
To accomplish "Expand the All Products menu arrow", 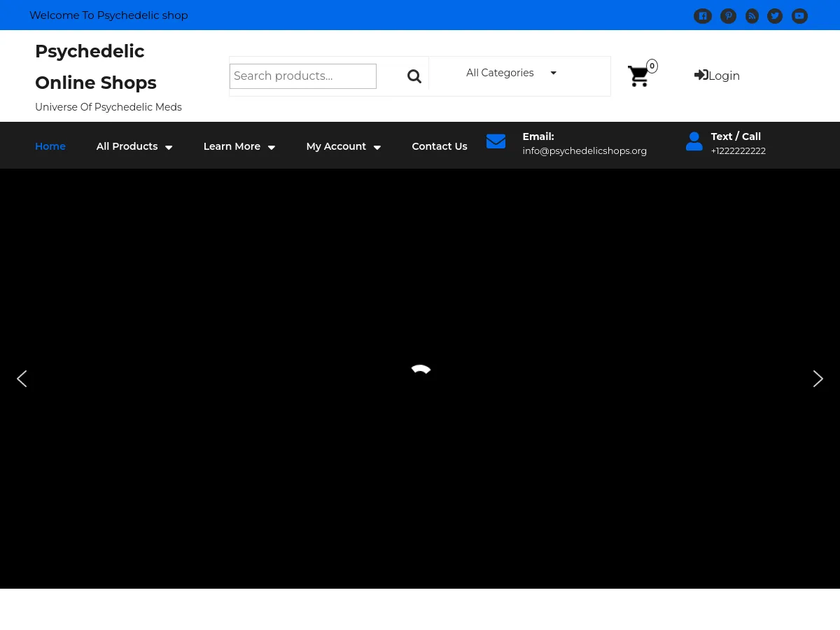I will (x=169, y=147).
